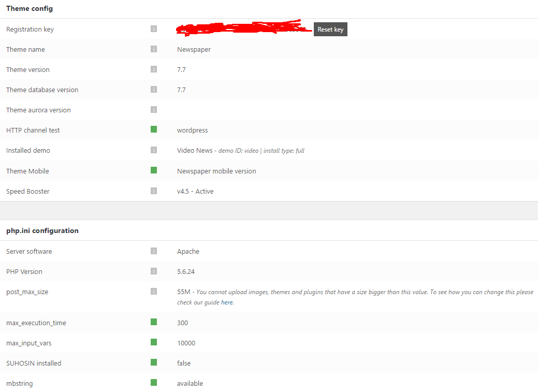Image resolution: width=538 pixels, height=392 pixels.
Task: Click info icon beside Theme version
Action: pyautogui.click(x=154, y=69)
